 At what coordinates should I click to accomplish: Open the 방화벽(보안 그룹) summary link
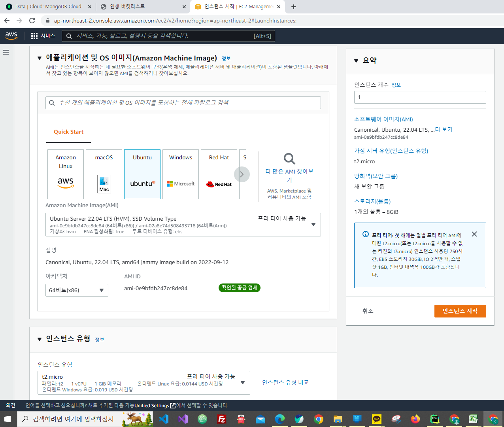pos(376,176)
